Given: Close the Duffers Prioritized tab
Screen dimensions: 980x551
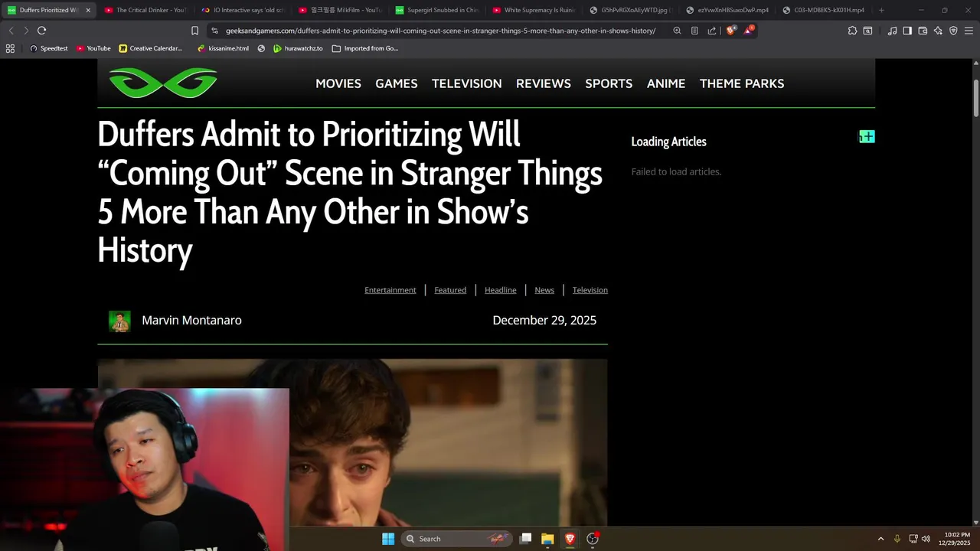Looking at the screenshot, I should pyautogui.click(x=88, y=10).
